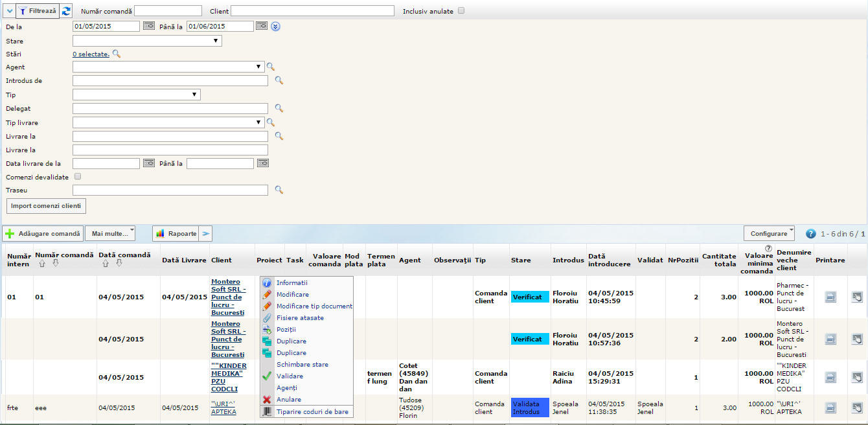Open calendar for Data livrare de la
Screen dimensions: 868x425
tap(149, 163)
